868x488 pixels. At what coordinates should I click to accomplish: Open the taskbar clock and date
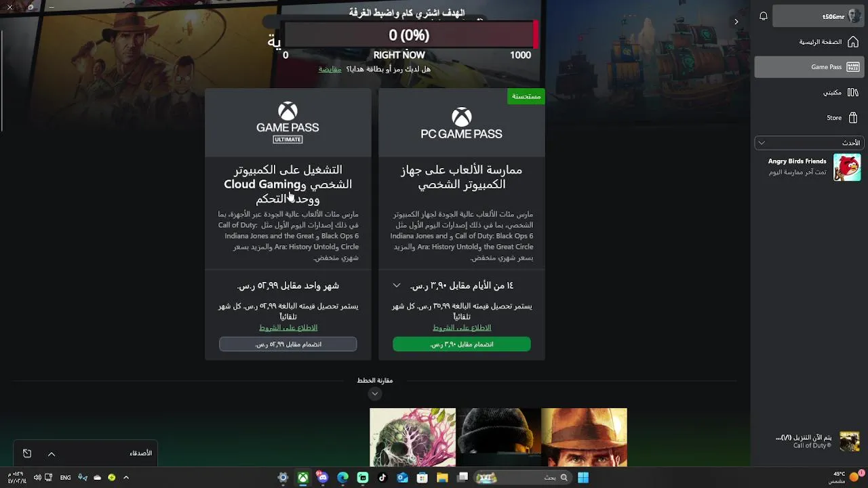click(16, 477)
